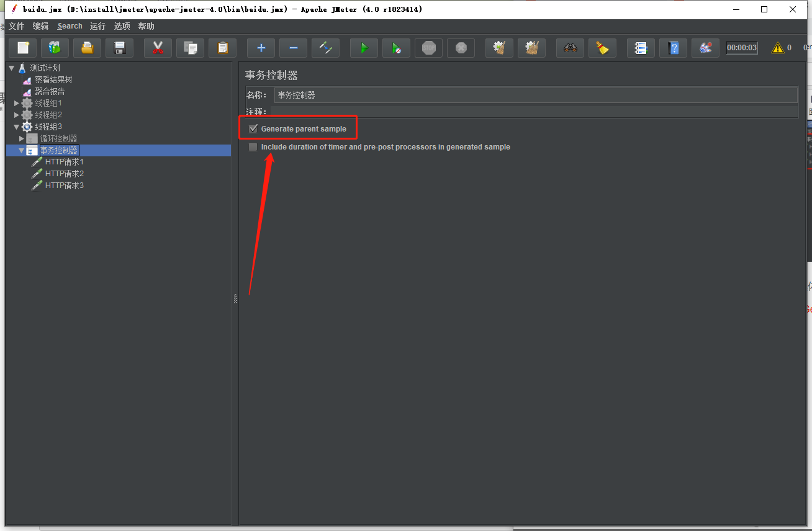Expand all nodes with plus icon

261,48
